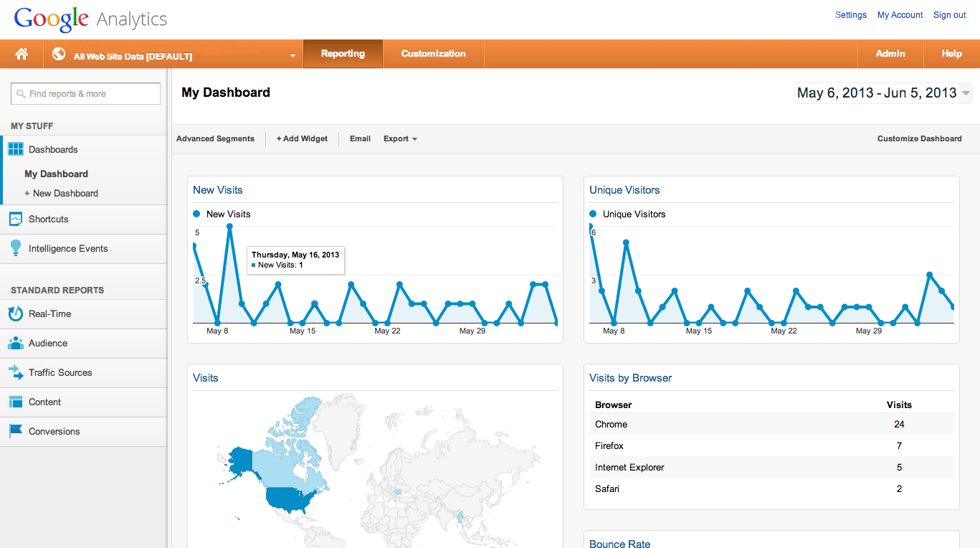Click the My Dashboard page heading

(x=226, y=93)
